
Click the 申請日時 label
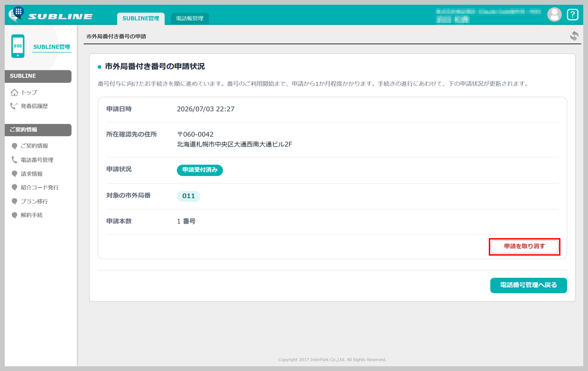(119, 109)
